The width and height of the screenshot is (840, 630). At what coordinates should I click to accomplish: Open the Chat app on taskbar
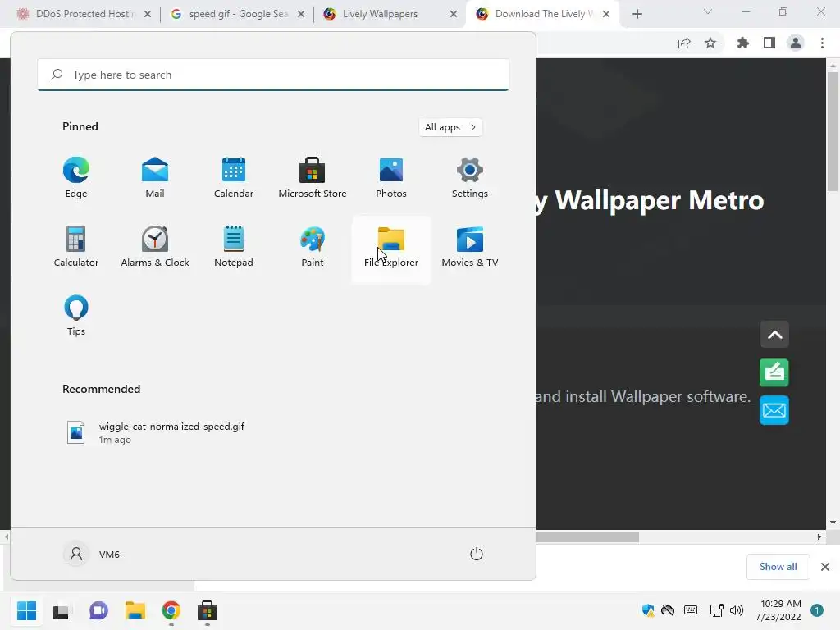[x=98, y=610]
